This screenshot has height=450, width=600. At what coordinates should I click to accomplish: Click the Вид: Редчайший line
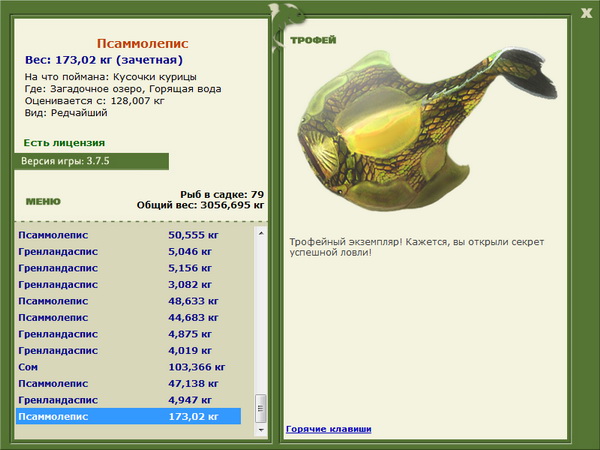66,113
